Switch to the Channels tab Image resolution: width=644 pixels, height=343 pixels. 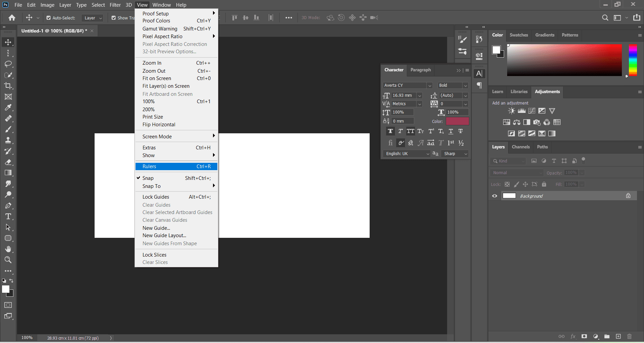[x=521, y=147]
